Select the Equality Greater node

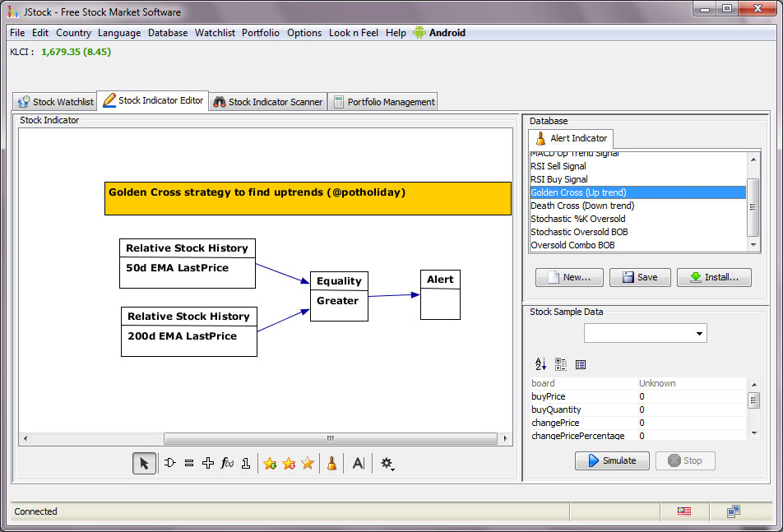[x=339, y=297]
